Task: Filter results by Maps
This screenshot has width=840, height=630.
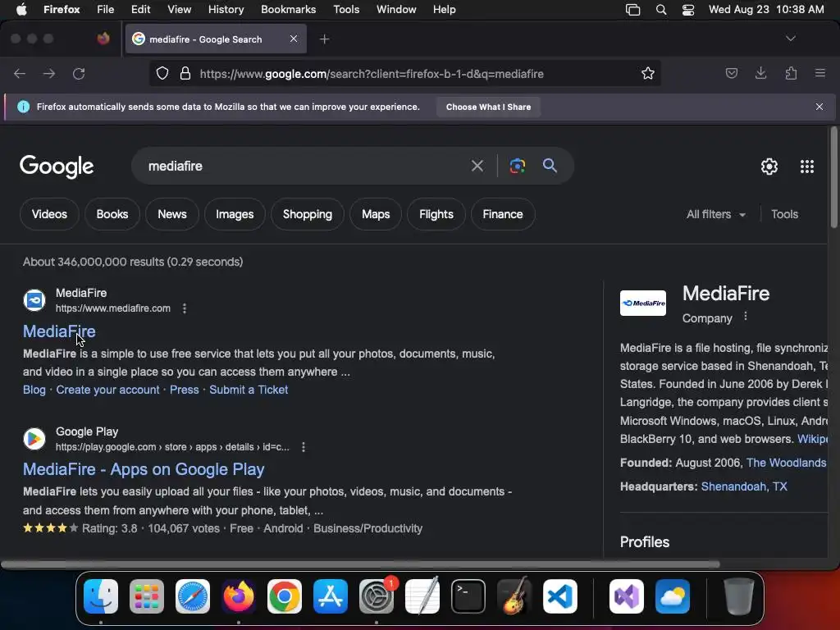Action: (376, 214)
